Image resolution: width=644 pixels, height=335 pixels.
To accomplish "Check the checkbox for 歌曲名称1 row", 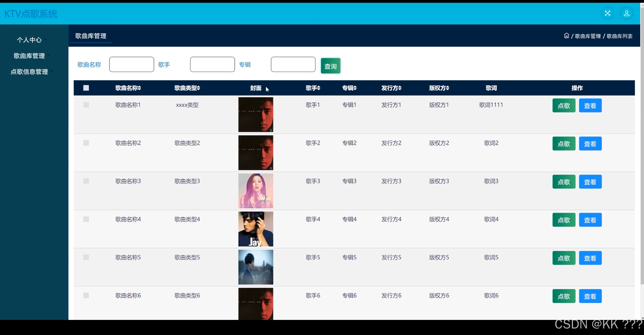I will 86,105.
